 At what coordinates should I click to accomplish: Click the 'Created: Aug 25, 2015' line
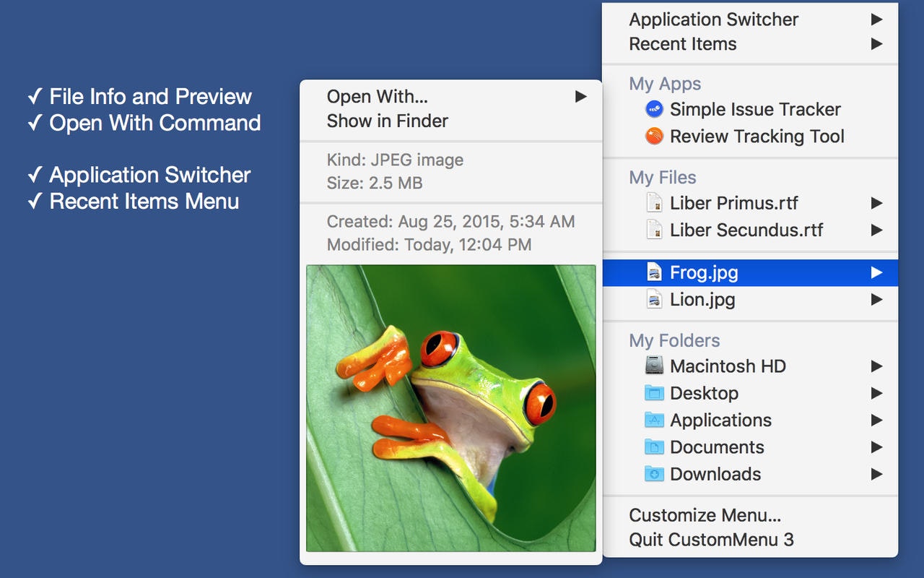[x=451, y=222]
